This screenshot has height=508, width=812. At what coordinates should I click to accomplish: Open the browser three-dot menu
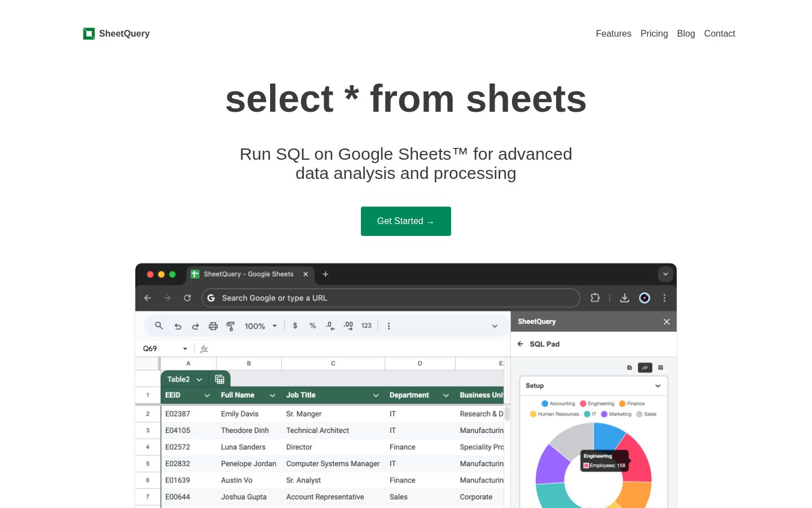tap(665, 298)
